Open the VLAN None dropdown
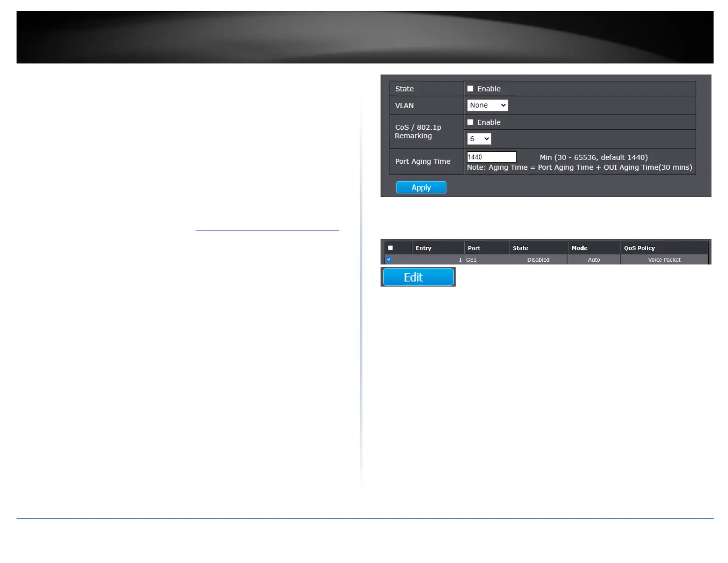The width and height of the screenshot is (728, 563). click(x=487, y=105)
